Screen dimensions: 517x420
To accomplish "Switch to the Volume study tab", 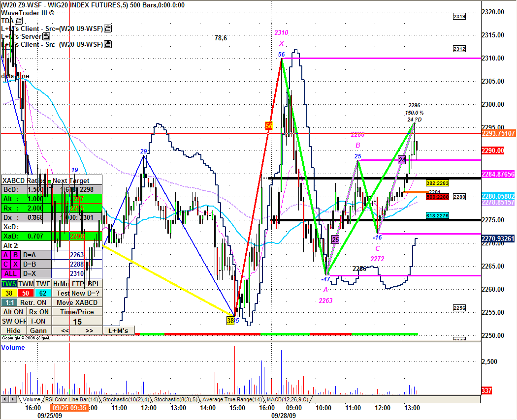I will [x=32, y=399].
